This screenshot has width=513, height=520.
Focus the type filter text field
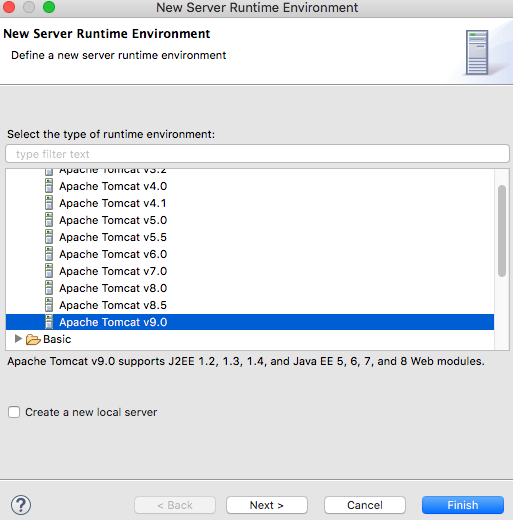pos(257,154)
